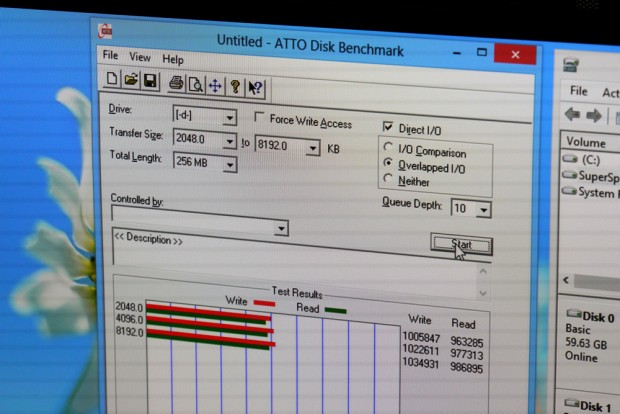Click description scrollbar up arrow

pos(483,272)
